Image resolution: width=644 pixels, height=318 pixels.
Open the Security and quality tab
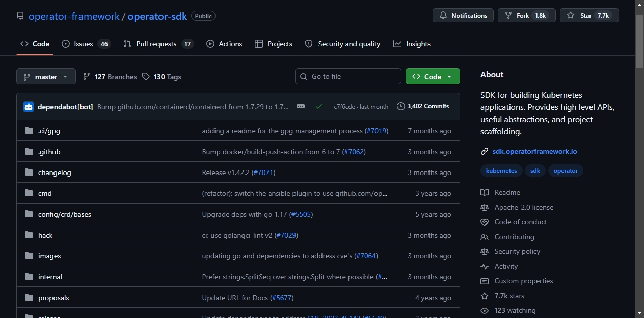point(342,44)
